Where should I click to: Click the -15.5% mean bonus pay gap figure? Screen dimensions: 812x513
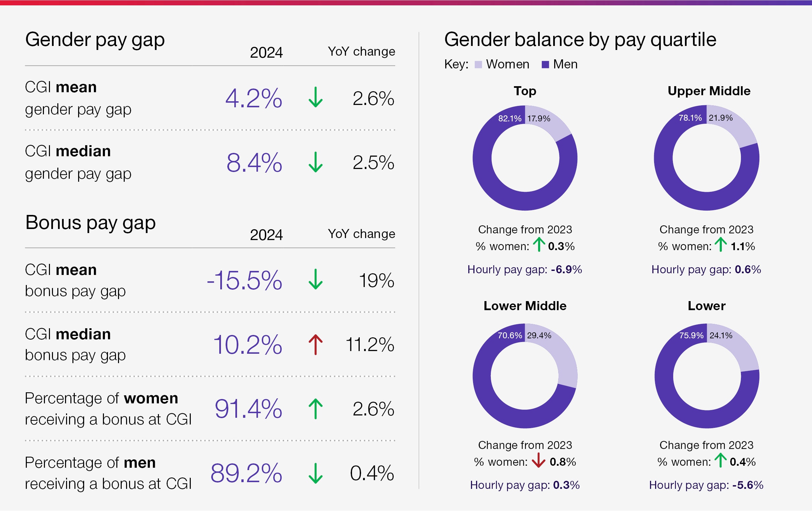tap(244, 281)
